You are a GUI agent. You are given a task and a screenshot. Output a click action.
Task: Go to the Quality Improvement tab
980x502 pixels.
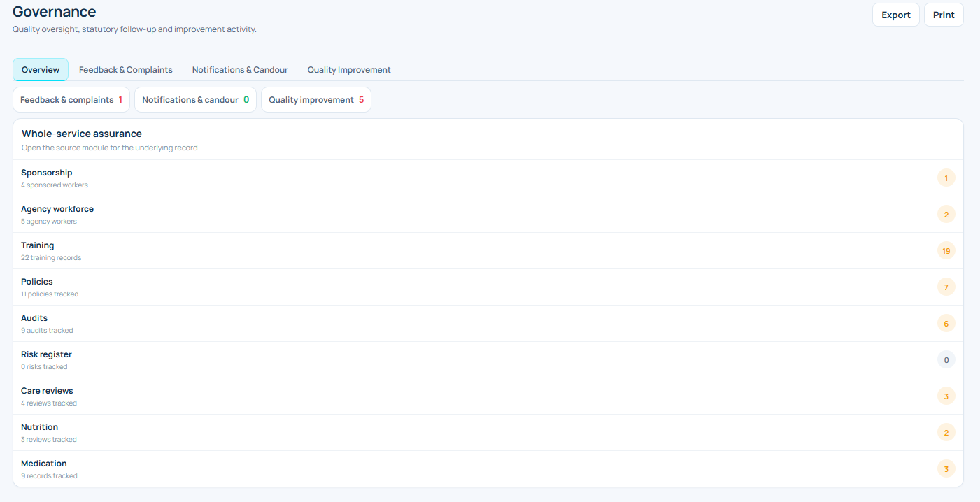coord(349,70)
